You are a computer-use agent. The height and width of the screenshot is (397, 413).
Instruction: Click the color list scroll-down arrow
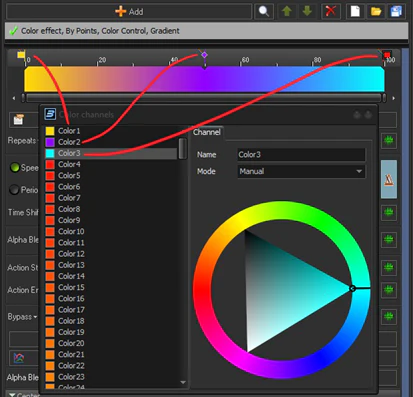coord(183,383)
